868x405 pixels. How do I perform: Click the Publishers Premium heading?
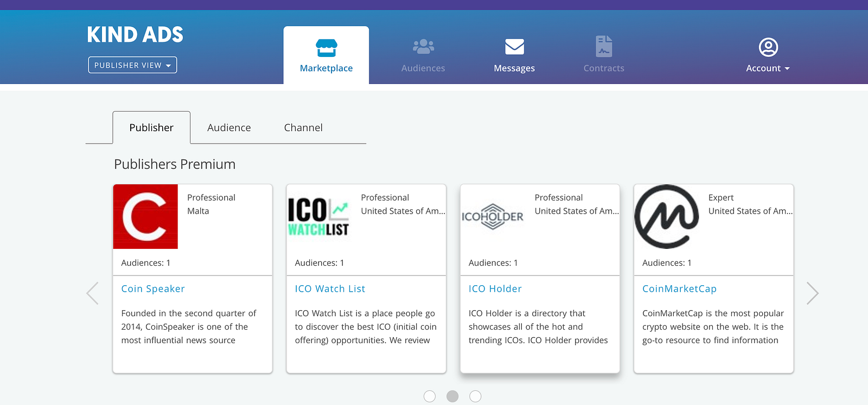[175, 164]
